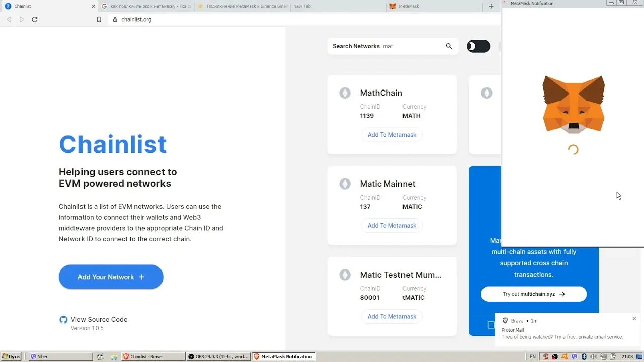Image resolution: width=644 pixels, height=362 pixels.
Task: Click the Matic Testnet Mumbai logo icon
Action: click(x=345, y=275)
